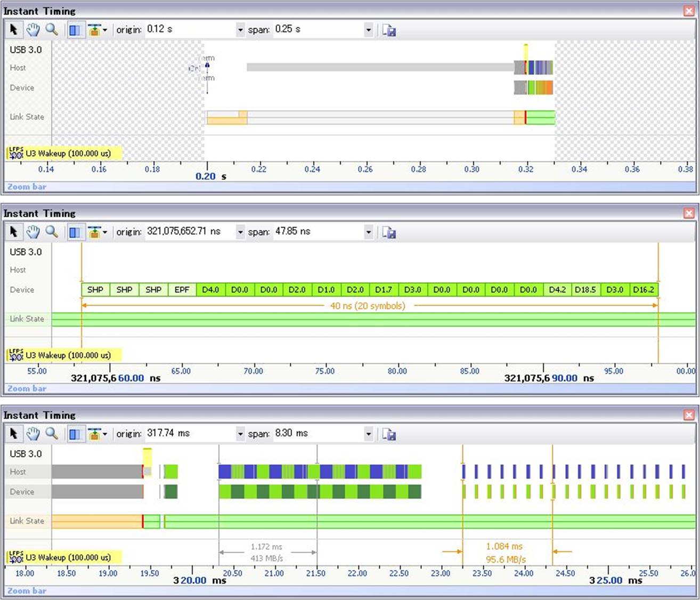
Task: Click LFPS U3 Wakeup label in the 0.25 s span panel
Action: [x=64, y=153]
